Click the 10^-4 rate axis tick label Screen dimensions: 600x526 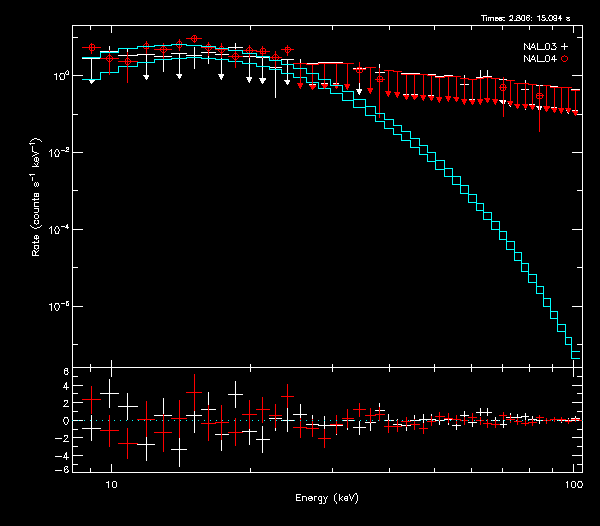point(58,229)
